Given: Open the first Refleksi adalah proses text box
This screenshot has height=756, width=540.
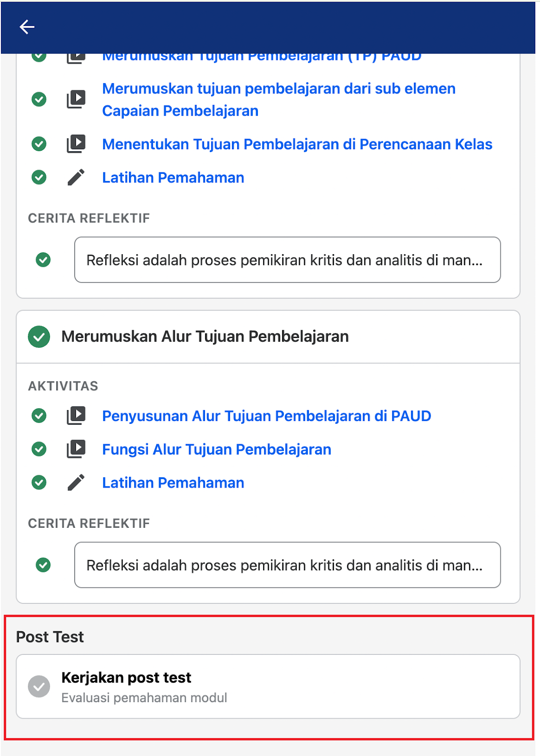Looking at the screenshot, I should click(x=287, y=260).
